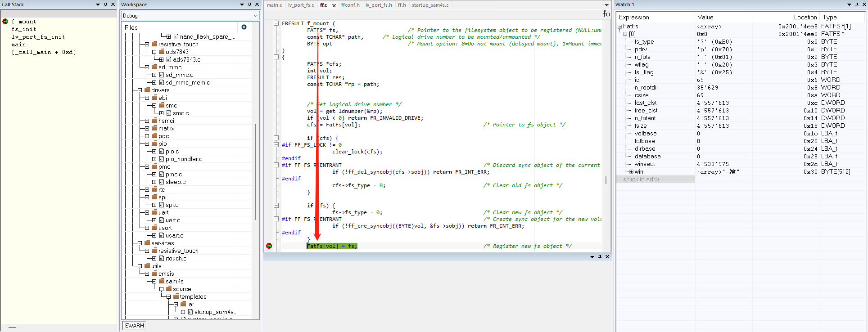Select the main frame in Call Stack
Image resolution: width=868 pixels, height=332 pixels.
point(18,45)
